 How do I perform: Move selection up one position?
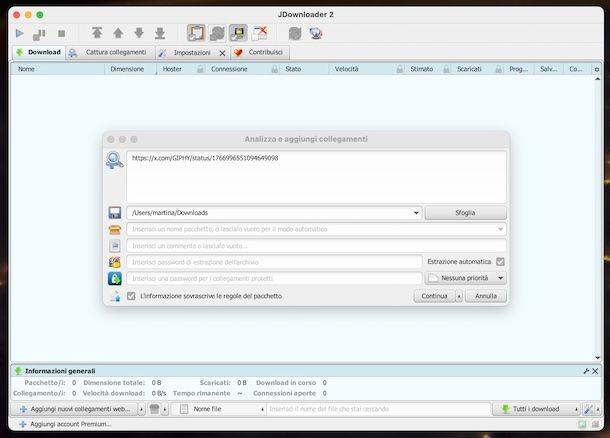pyautogui.click(x=118, y=33)
